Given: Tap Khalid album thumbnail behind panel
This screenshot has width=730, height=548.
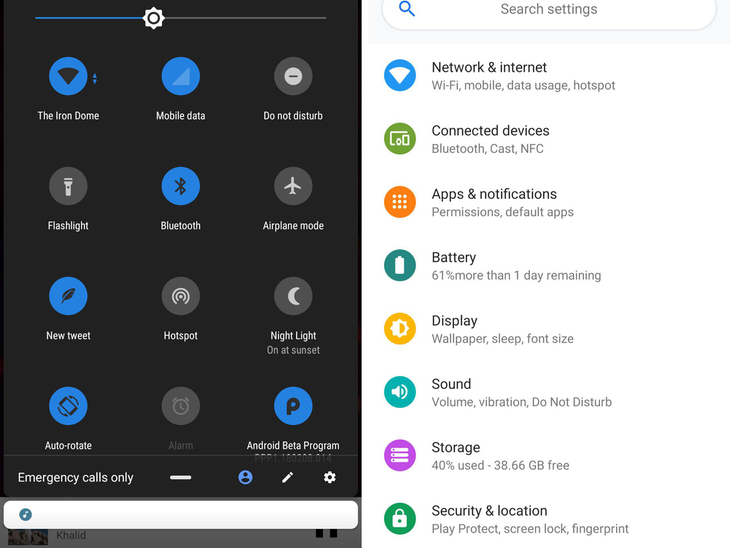Looking at the screenshot, I should pos(28,537).
